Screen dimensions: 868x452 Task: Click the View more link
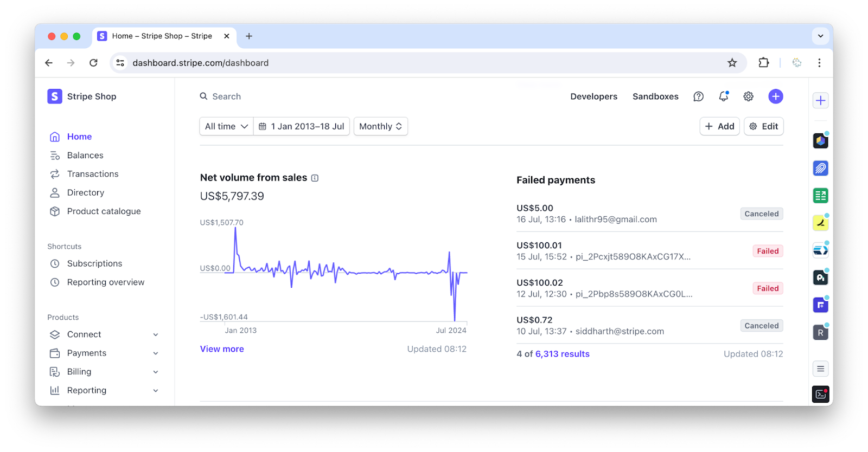click(x=222, y=349)
